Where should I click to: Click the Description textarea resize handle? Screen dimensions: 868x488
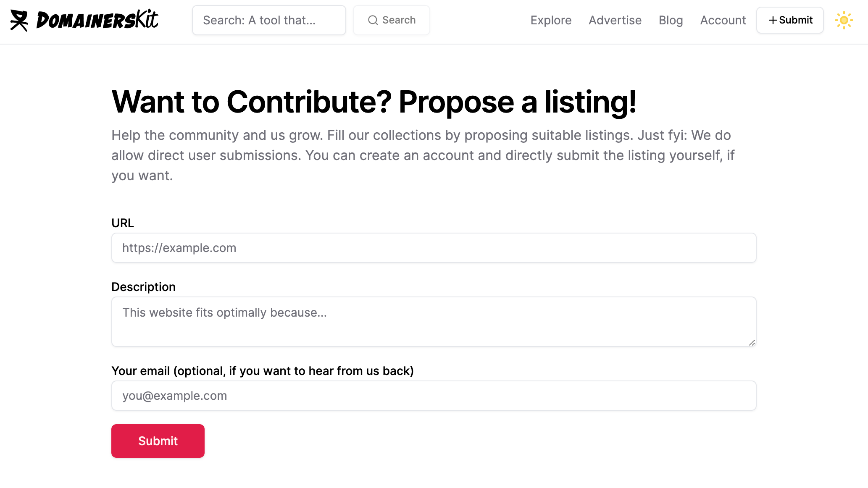click(x=752, y=343)
